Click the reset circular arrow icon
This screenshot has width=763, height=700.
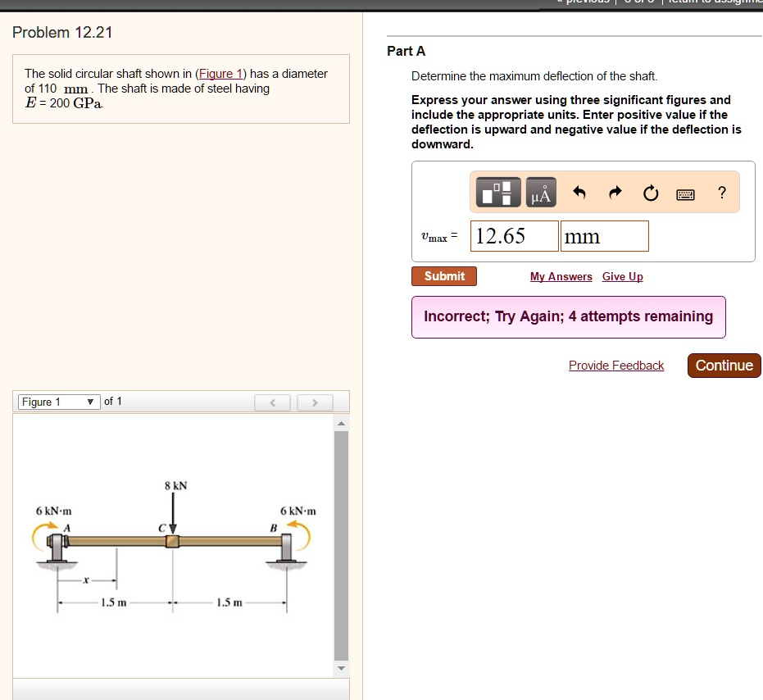pos(651,193)
